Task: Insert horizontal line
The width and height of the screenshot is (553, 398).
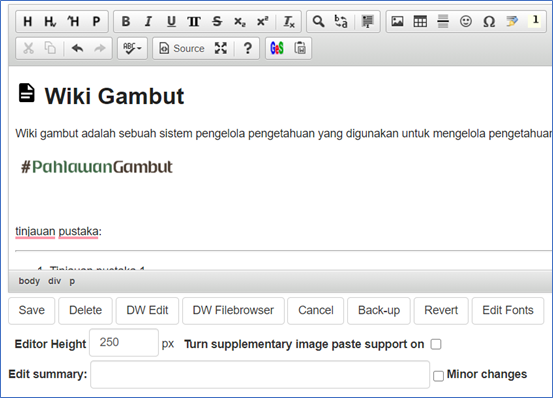Action: click(x=443, y=22)
